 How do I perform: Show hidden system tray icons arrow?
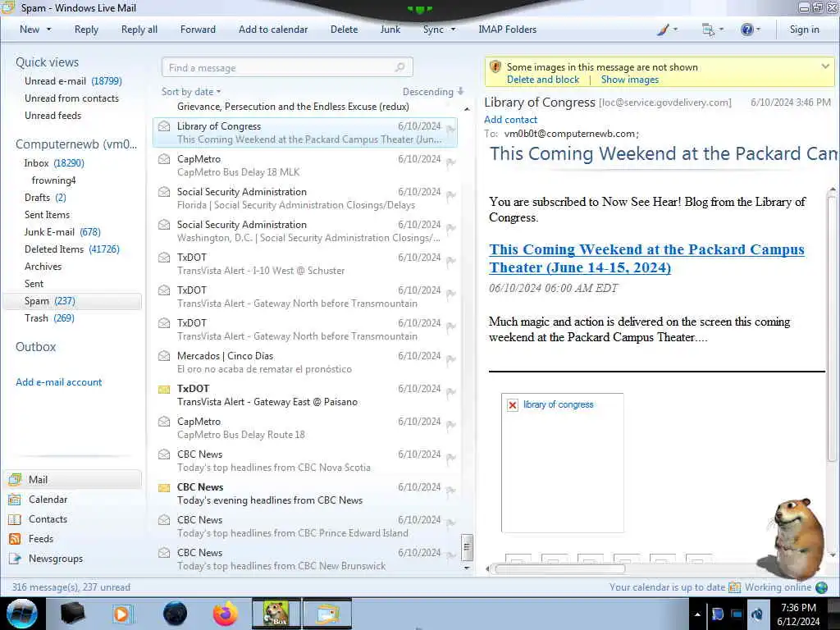point(697,614)
